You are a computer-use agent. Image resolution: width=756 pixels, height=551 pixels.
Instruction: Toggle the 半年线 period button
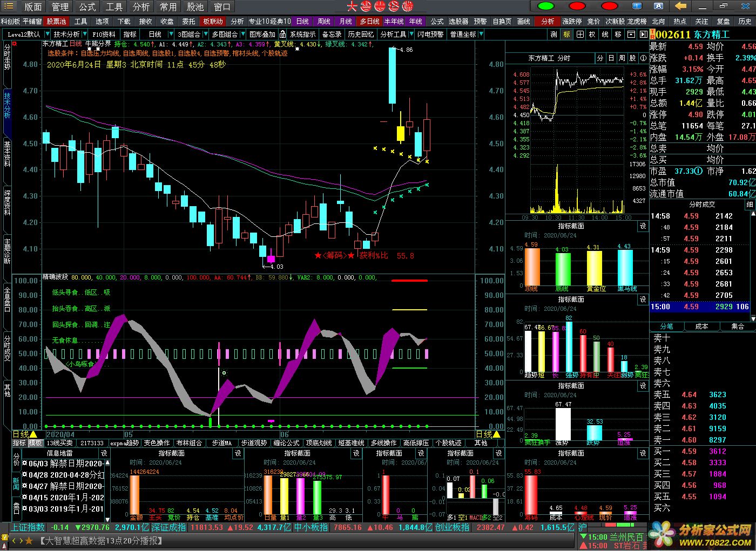[394, 22]
